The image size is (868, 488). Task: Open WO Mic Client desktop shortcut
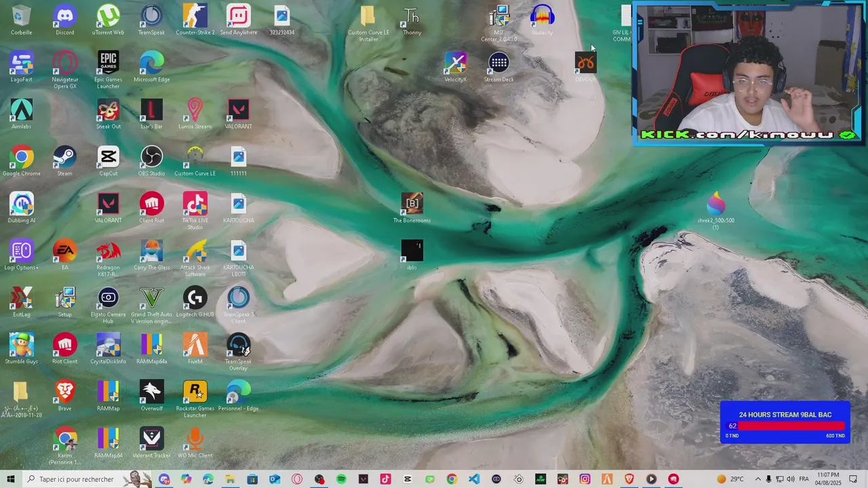point(195,442)
